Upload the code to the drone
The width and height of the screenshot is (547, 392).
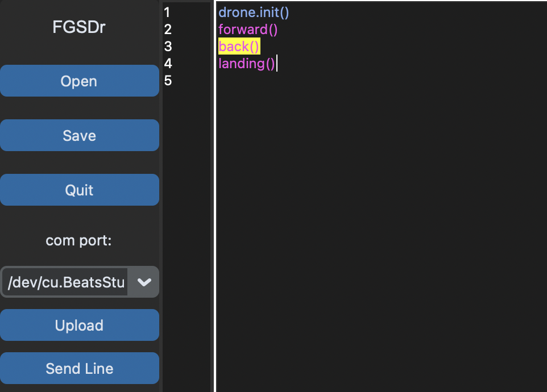pos(79,326)
